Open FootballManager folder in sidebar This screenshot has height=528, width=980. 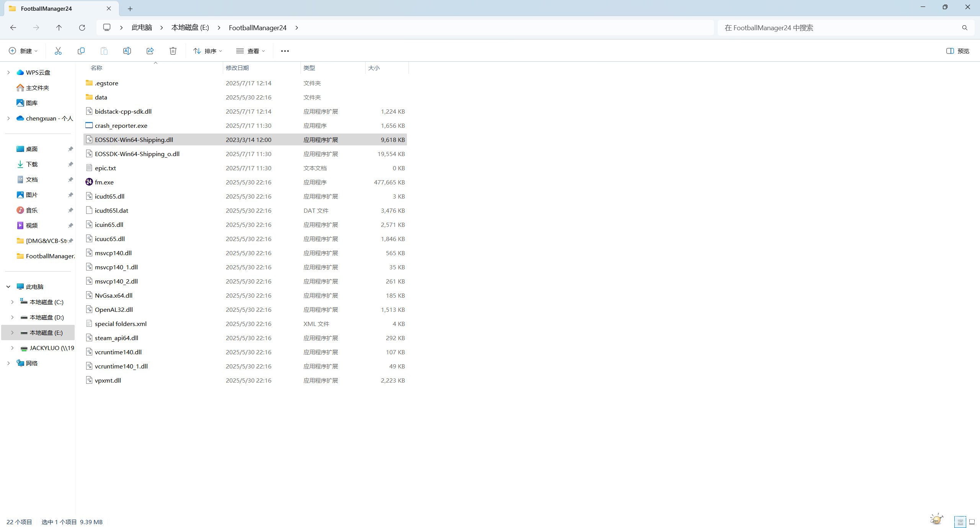point(46,256)
